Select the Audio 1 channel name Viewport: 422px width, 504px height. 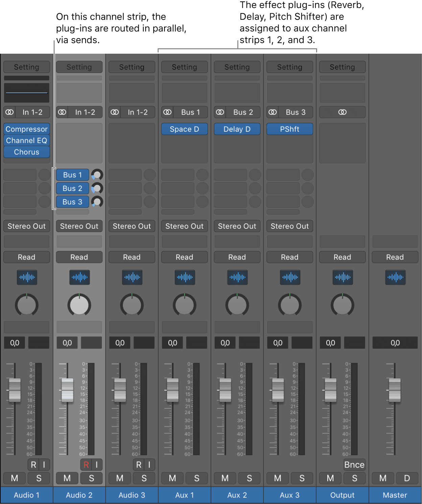[x=27, y=495]
